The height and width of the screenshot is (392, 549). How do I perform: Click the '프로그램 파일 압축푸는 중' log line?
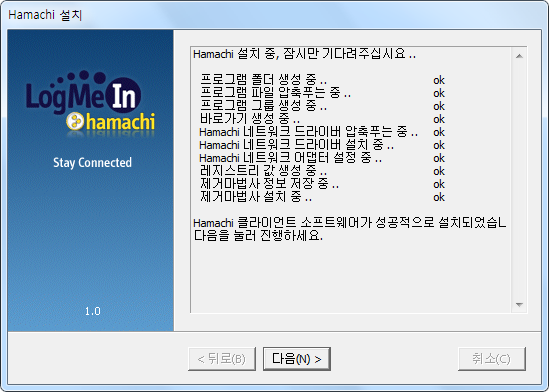point(275,93)
